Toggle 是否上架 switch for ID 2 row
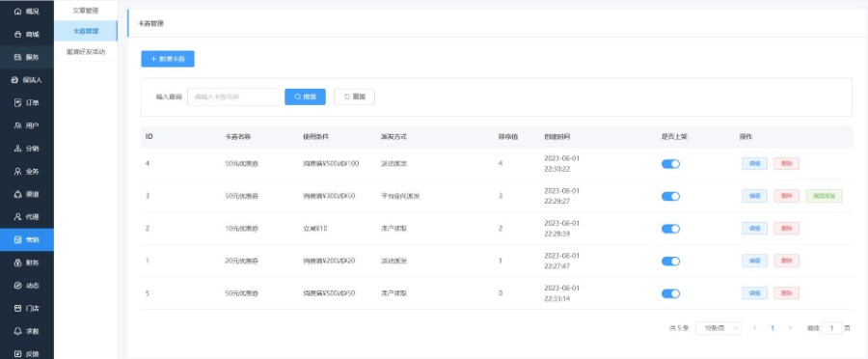 coord(670,229)
